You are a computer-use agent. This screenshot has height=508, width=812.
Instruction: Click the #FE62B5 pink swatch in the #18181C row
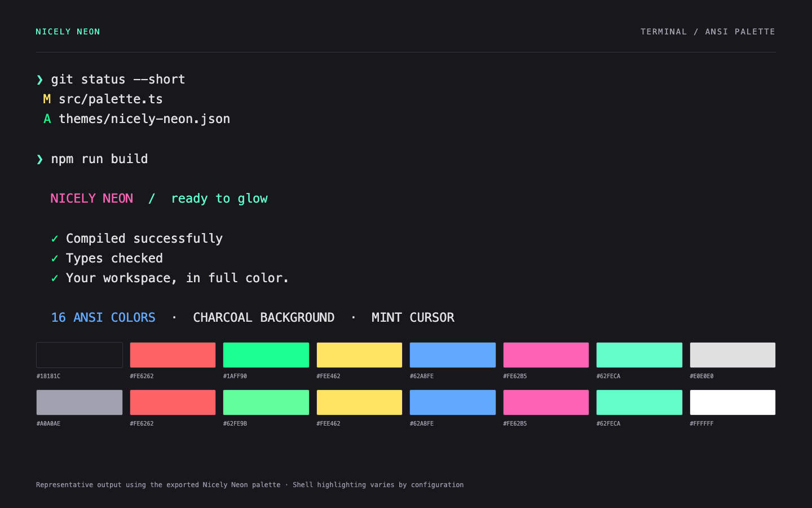(546, 355)
